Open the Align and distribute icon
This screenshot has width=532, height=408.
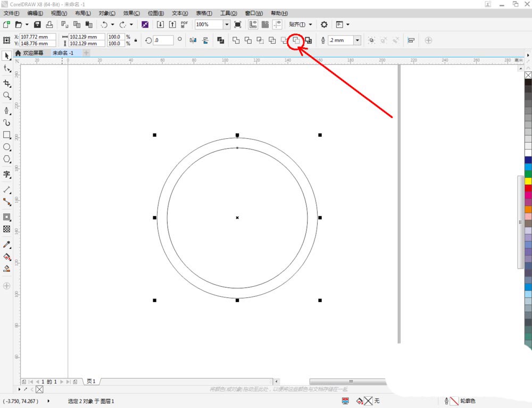pyautogui.click(x=411, y=40)
